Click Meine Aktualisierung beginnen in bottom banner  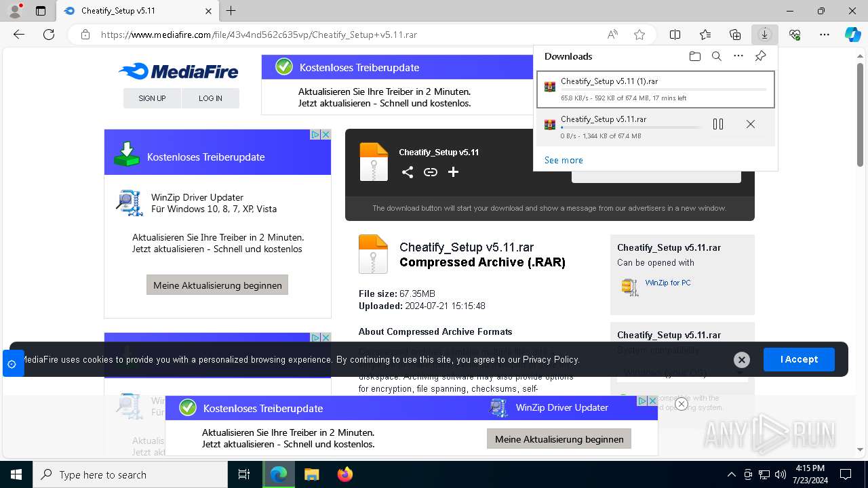pyautogui.click(x=559, y=439)
